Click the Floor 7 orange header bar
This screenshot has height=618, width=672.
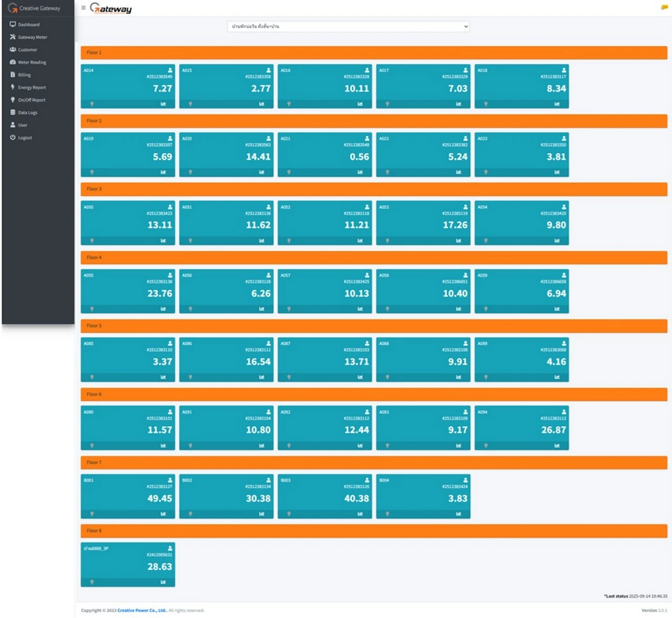pyautogui.click(x=374, y=463)
